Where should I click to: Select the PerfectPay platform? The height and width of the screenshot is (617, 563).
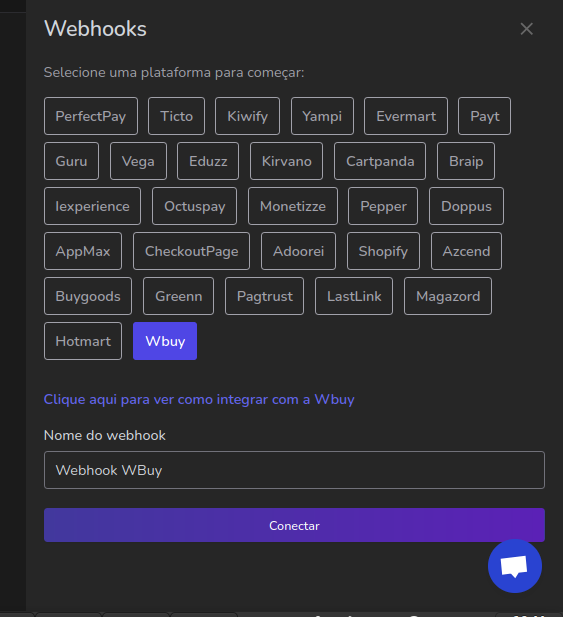(x=91, y=116)
